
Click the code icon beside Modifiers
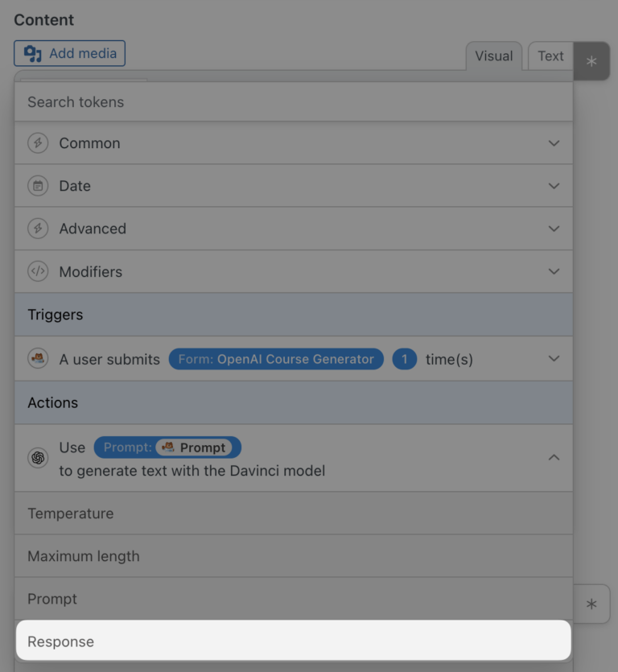(37, 271)
